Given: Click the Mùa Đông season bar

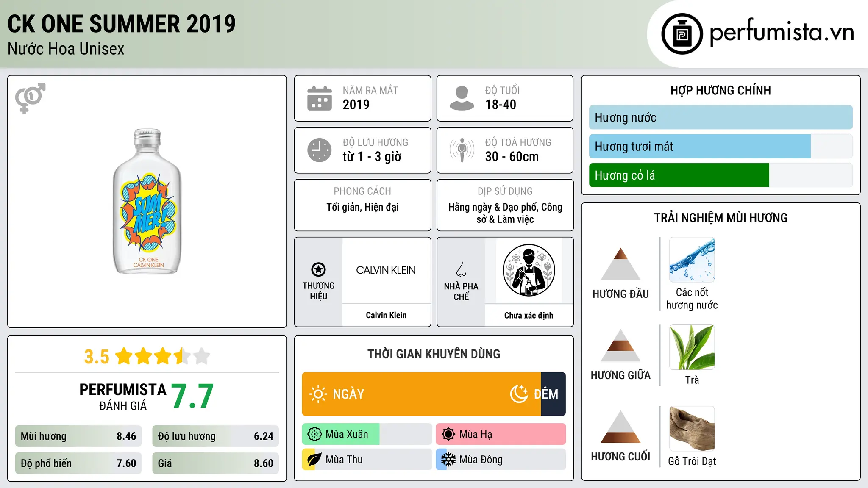Looking at the screenshot, I should pos(501,460).
